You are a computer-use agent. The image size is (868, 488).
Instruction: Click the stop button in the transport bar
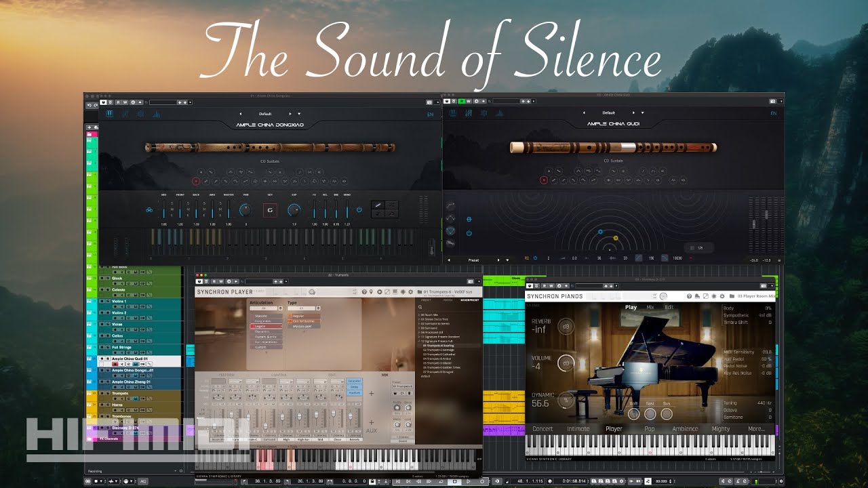click(454, 481)
